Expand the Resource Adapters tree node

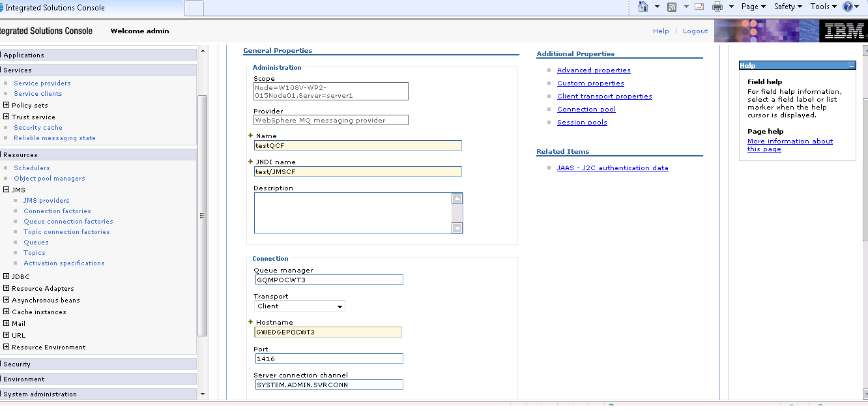pyautogui.click(x=7, y=288)
